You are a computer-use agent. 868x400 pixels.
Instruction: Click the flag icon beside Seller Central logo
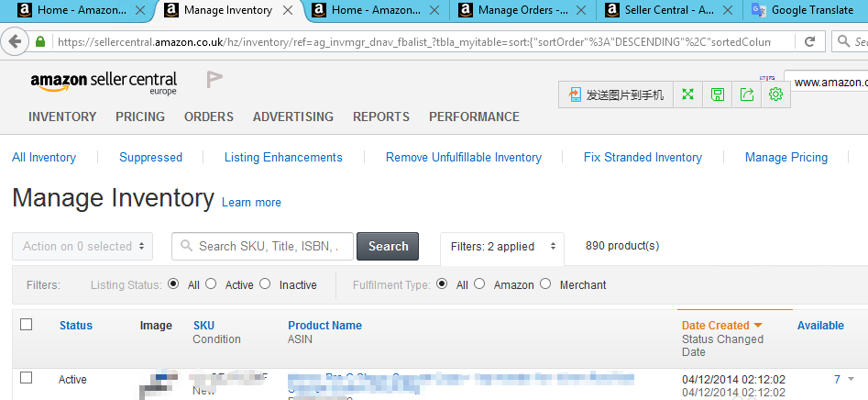click(214, 79)
